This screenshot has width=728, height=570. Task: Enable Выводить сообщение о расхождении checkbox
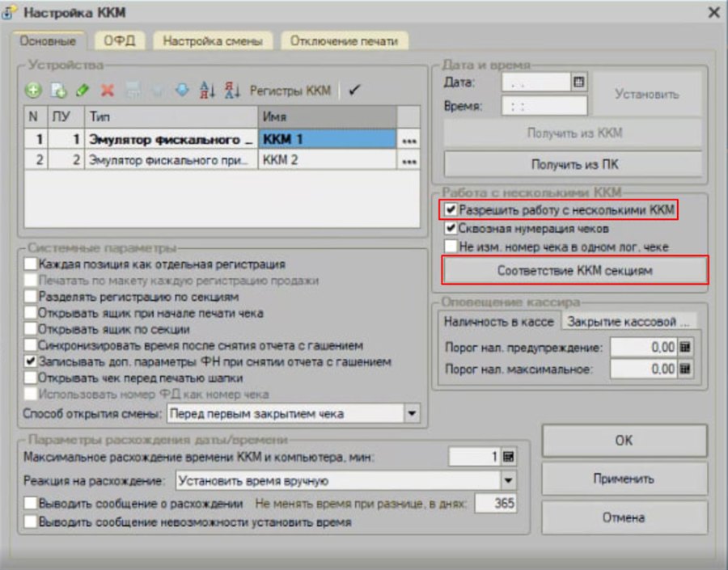tap(31, 503)
